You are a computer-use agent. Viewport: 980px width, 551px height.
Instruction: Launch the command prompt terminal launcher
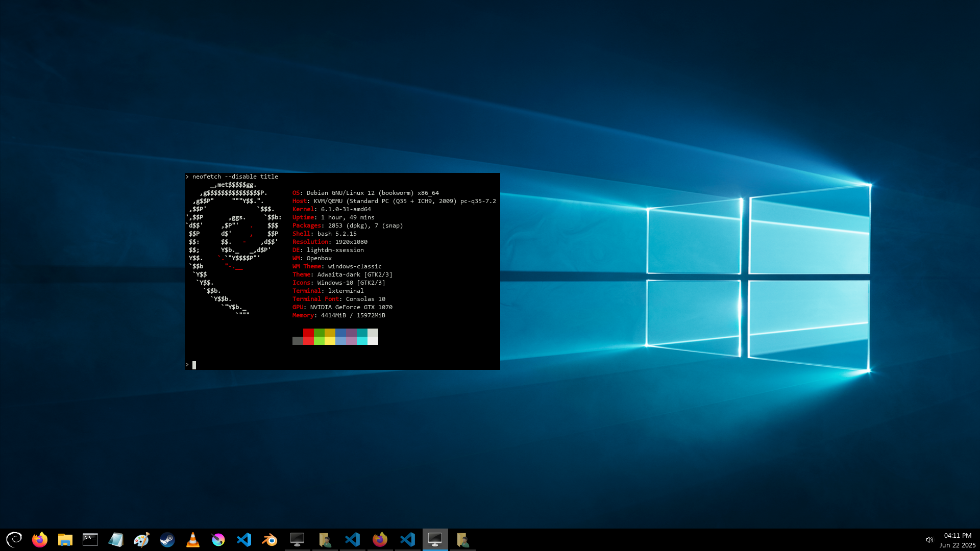point(90,539)
